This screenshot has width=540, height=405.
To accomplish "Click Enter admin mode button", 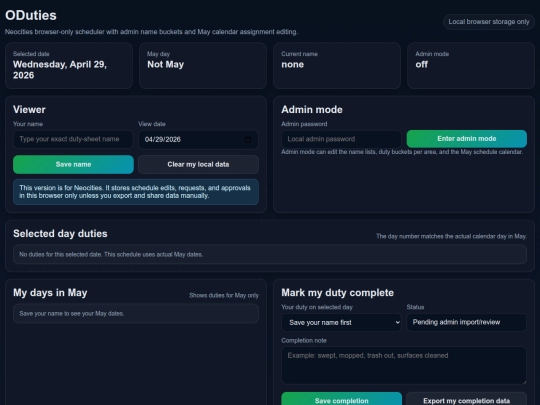I will click(467, 139).
